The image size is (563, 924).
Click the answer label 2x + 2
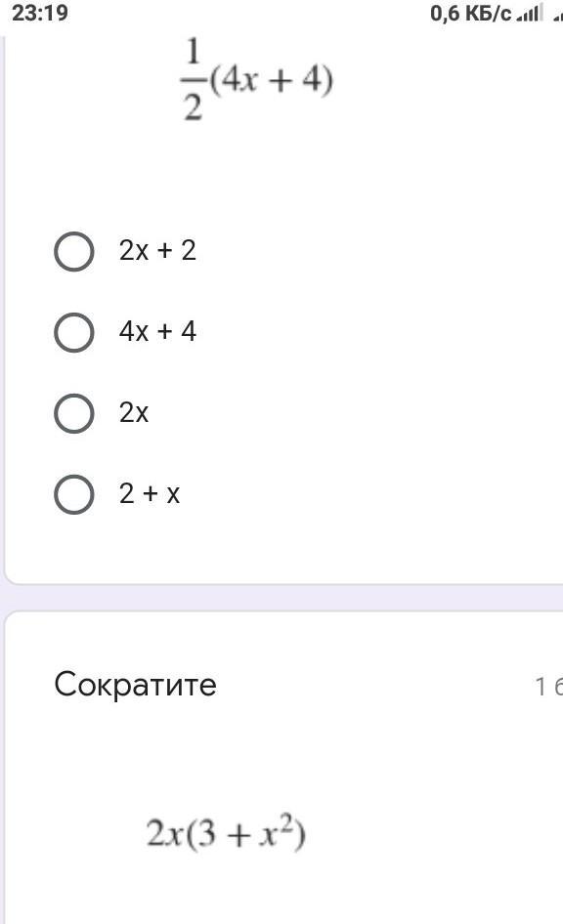[x=157, y=250]
